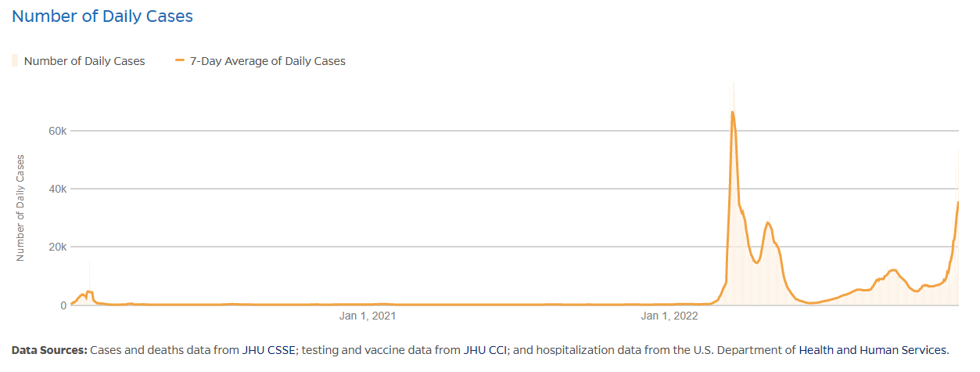Viewport: 980px width, 372px height.
Task: Click the bold Data Sources label
Action: tap(49, 350)
